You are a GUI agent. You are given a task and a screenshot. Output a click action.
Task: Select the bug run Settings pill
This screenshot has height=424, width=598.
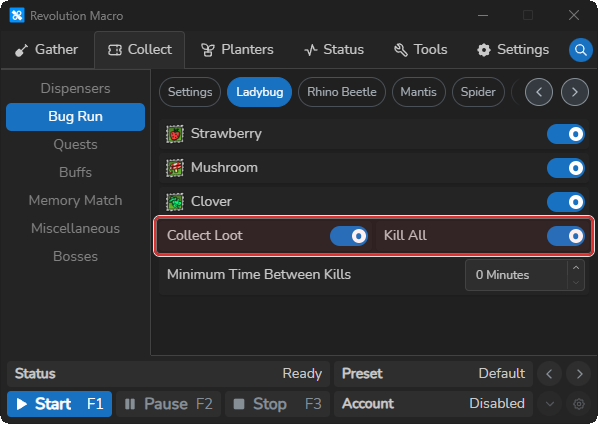click(190, 92)
